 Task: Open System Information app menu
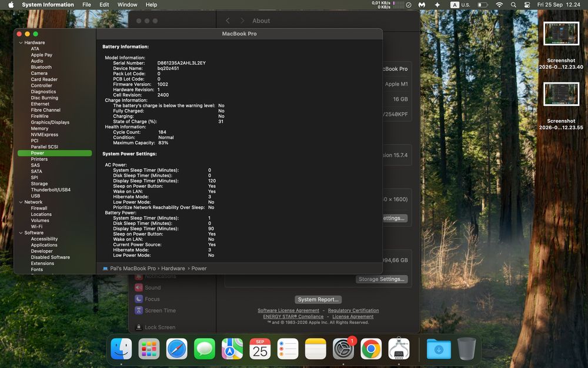pos(48,5)
